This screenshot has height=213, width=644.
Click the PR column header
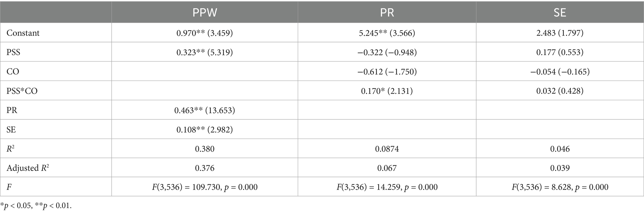(387, 12)
